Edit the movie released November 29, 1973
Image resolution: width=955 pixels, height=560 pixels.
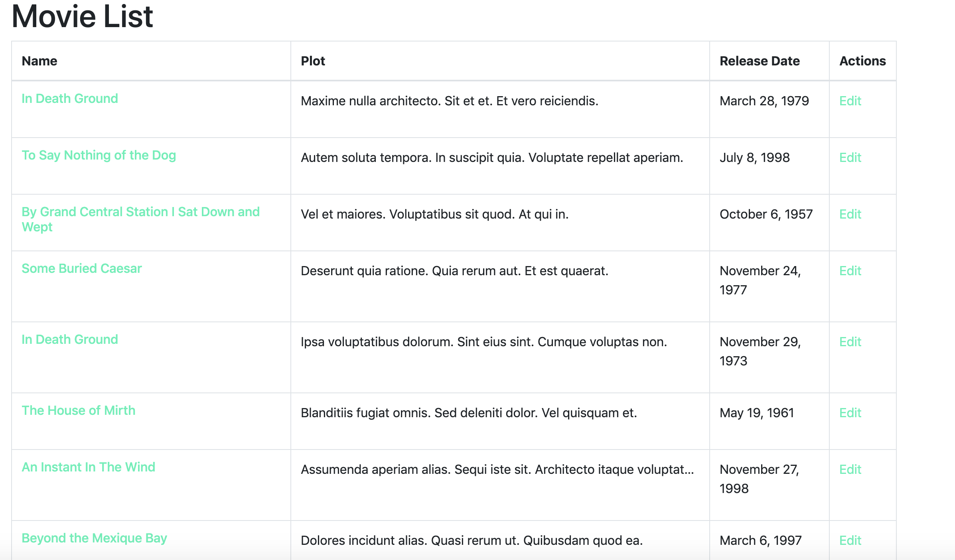coord(850,342)
